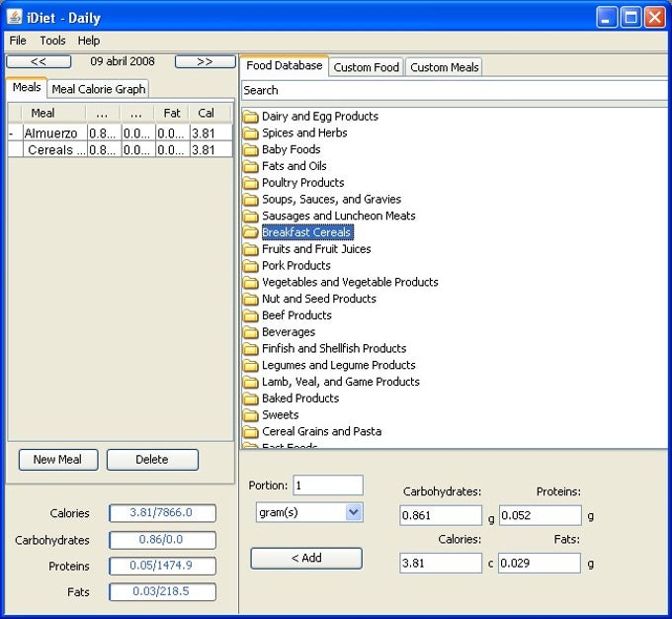Click the Vegetables and Vegetable Products folder icon

[x=251, y=282]
